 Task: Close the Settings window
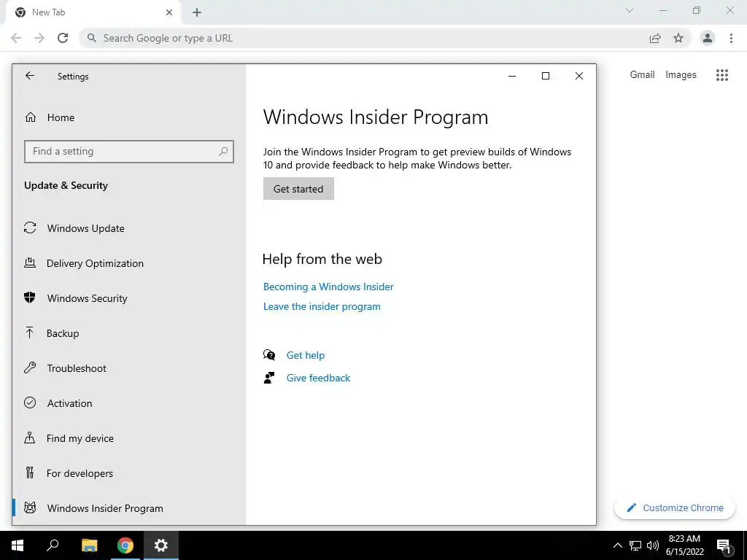point(578,76)
